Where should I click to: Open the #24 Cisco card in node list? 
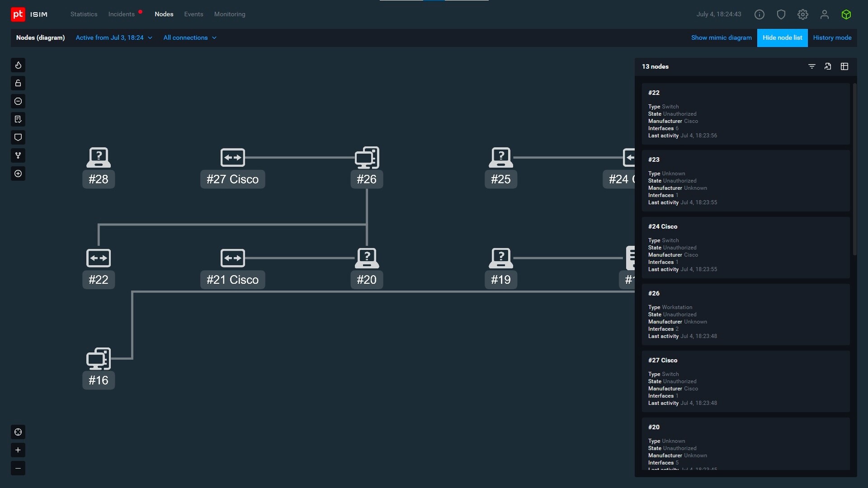tap(746, 248)
